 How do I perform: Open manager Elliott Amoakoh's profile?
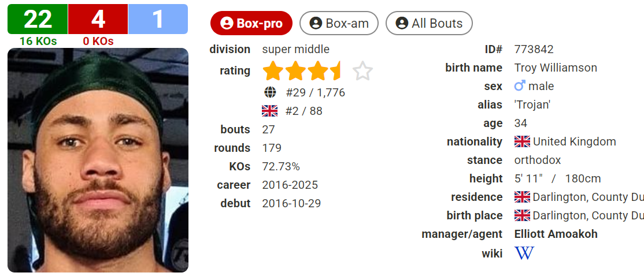pyautogui.click(x=556, y=234)
